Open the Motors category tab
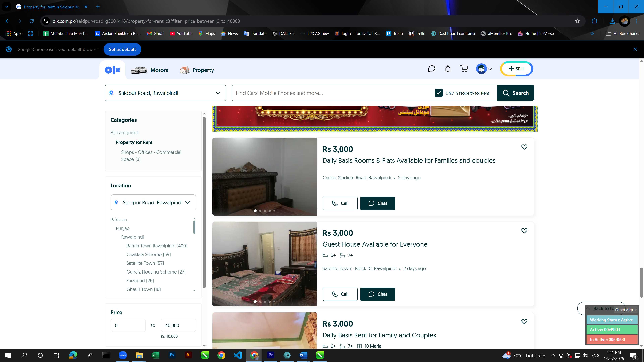Image resolution: width=644 pixels, height=362 pixels. click(x=149, y=70)
